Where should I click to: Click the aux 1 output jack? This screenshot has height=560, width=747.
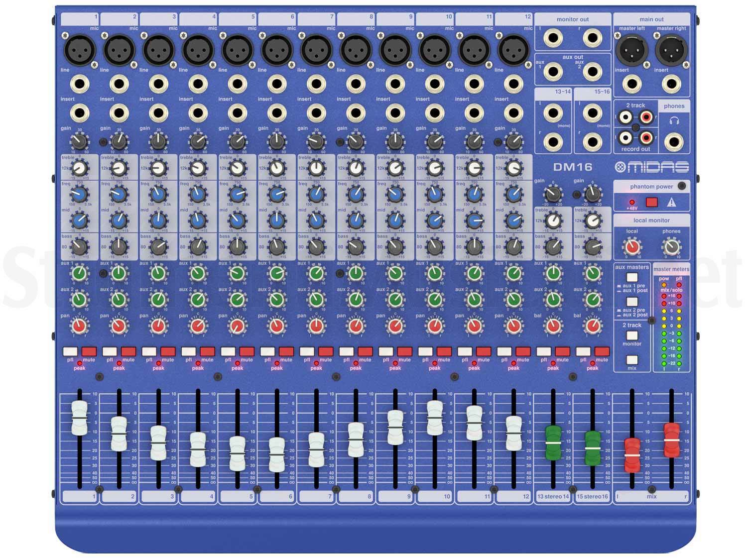pyautogui.click(x=553, y=72)
